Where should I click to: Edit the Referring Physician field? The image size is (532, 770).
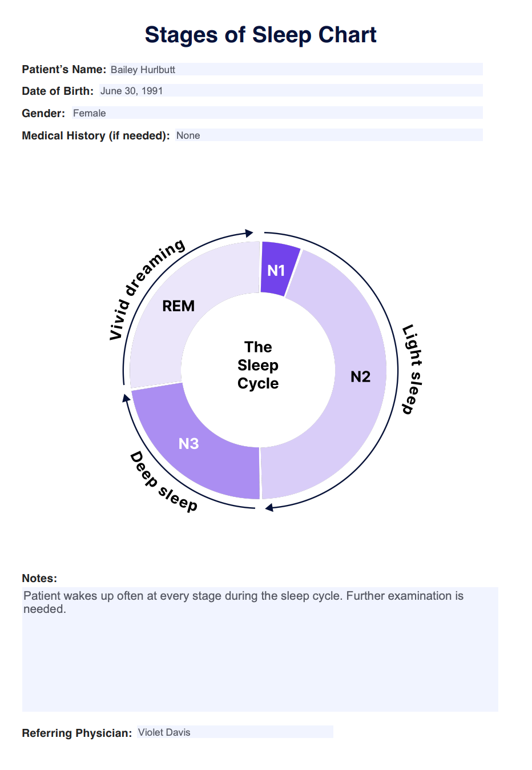(x=235, y=732)
